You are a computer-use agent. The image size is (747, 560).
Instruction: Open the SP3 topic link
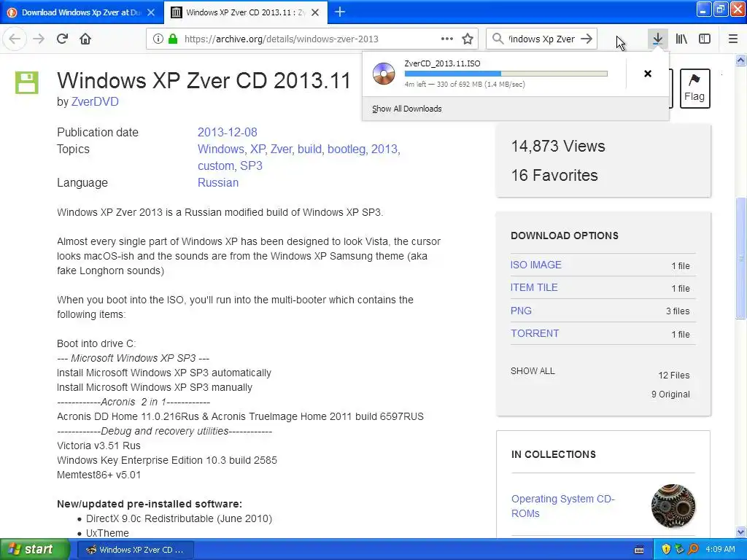click(251, 166)
